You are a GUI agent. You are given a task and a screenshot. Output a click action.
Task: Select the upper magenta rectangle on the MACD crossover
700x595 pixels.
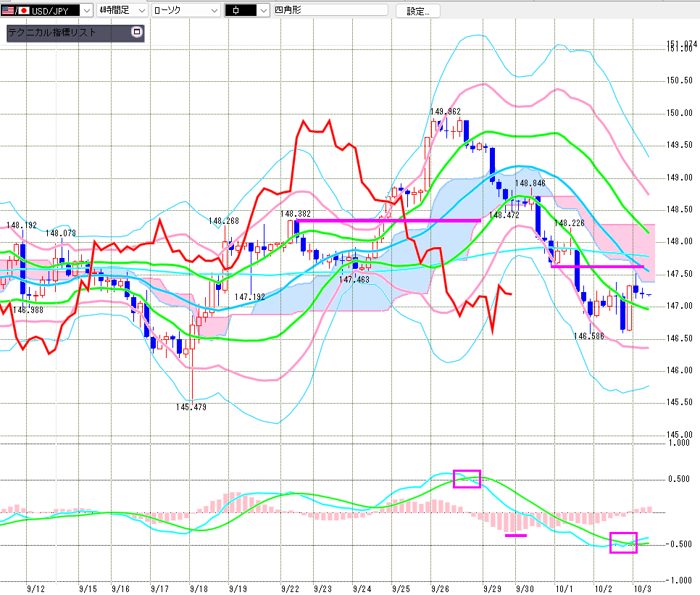click(x=467, y=478)
